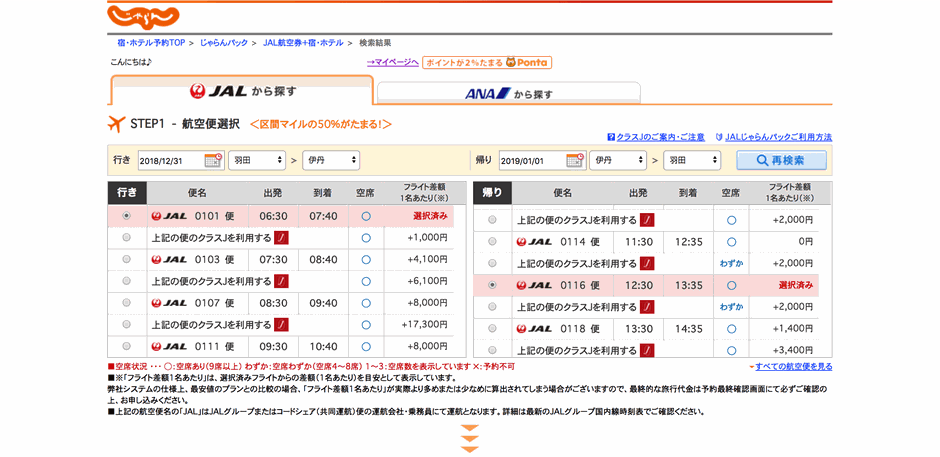Click the Ponta points banner

click(487, 62)
